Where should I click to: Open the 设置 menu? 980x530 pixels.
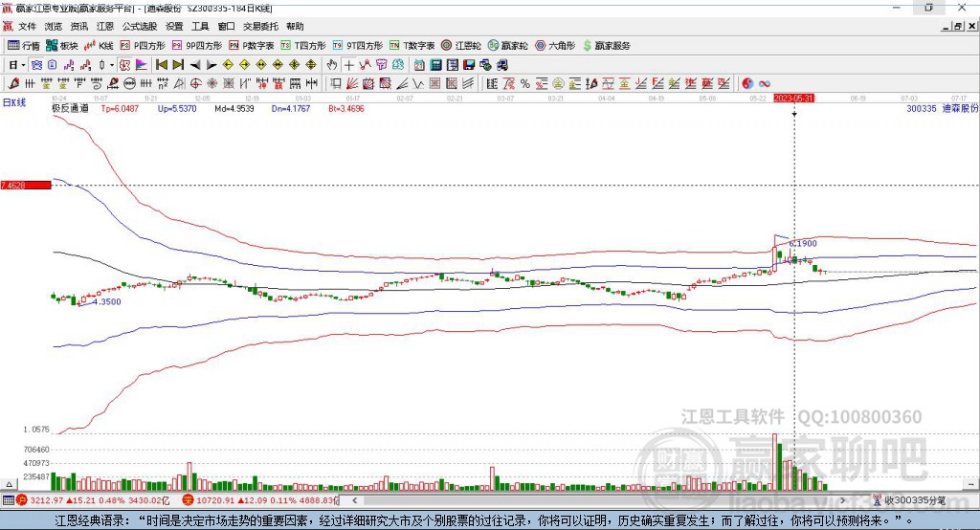click(174, 26)
